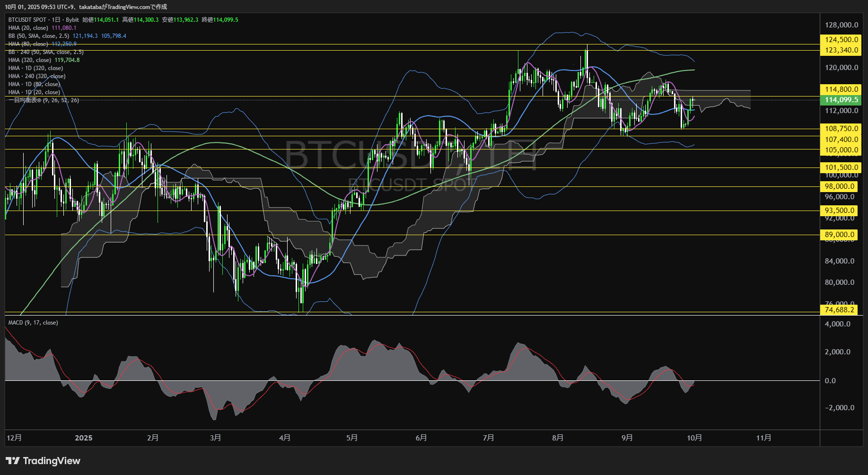Click the green current price label 114,099.5
The height and width of the screenshot is (475, 868).
pos(841,100)
